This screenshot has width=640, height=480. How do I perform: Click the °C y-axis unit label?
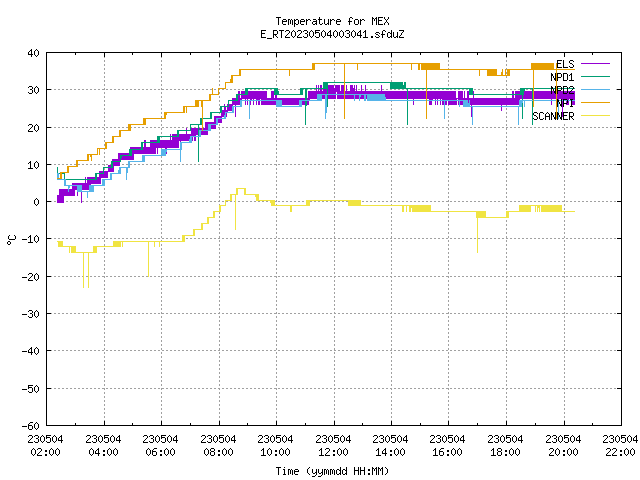point(11,240)
